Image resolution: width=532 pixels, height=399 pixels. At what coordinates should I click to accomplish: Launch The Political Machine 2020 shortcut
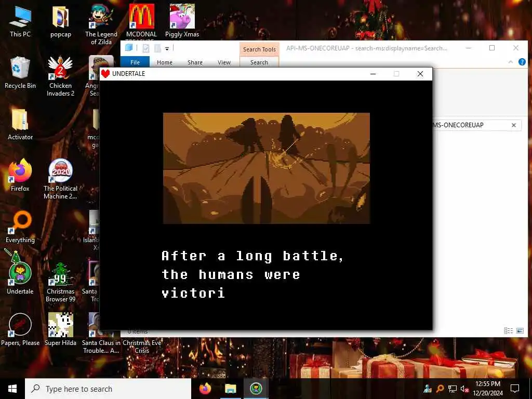point(60,179)
